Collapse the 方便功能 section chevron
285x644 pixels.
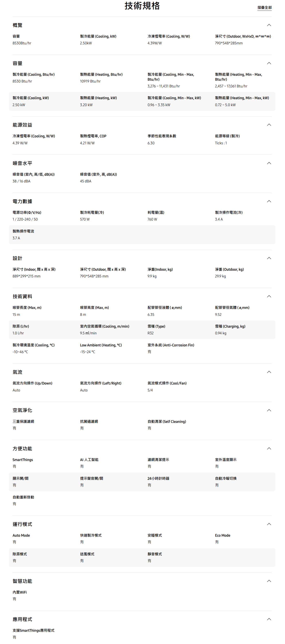click(x=269, y=448)
